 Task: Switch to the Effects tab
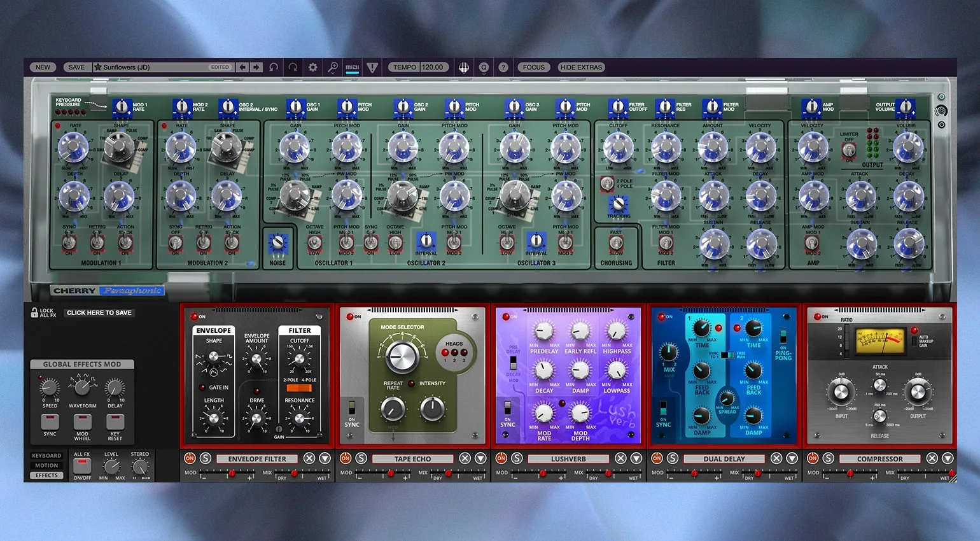tap(46, 475)
